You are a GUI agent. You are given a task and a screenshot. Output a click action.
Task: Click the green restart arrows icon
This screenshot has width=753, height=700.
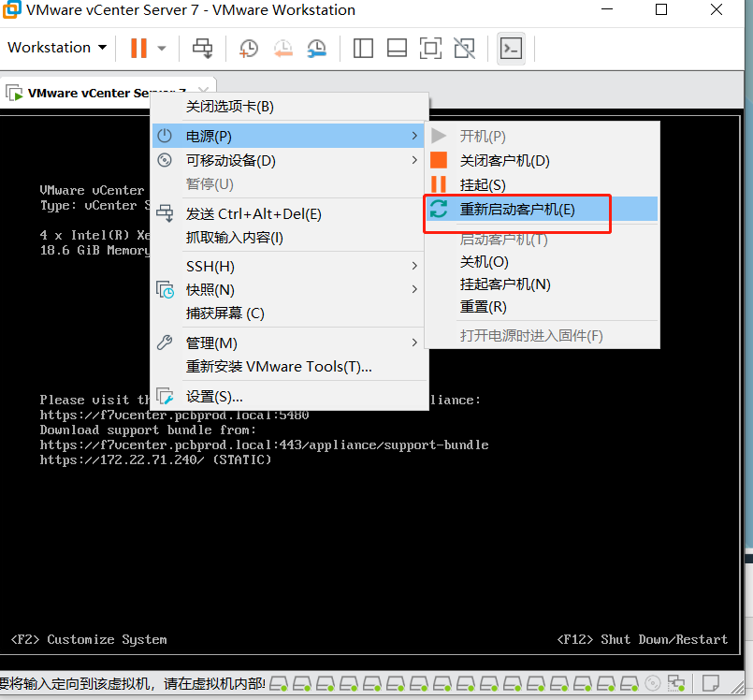439,209
